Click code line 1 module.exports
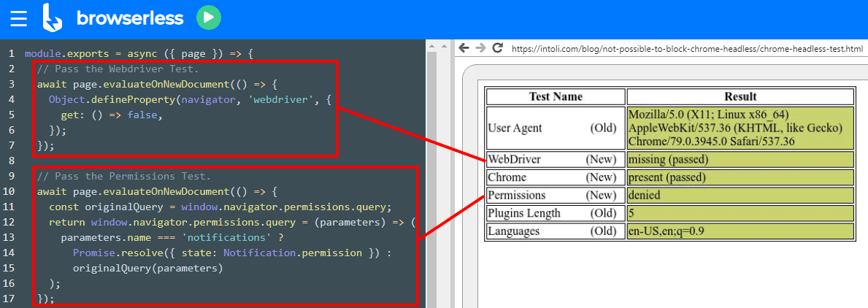The height and width of the screenshot is (308, 868). pyautogui.click(x=139, y=54)
